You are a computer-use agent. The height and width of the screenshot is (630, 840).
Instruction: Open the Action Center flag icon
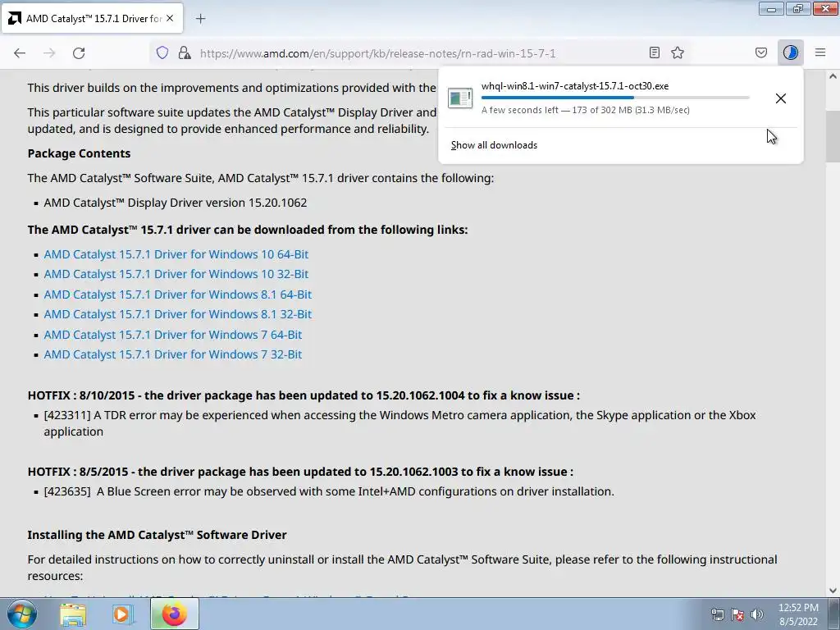point(737,614)
